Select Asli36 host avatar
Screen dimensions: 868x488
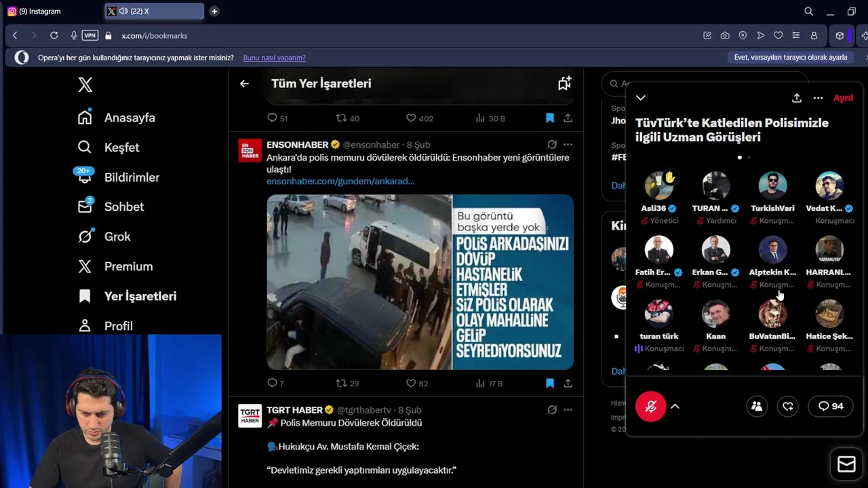pyautogui.click(x=659, y=186)
